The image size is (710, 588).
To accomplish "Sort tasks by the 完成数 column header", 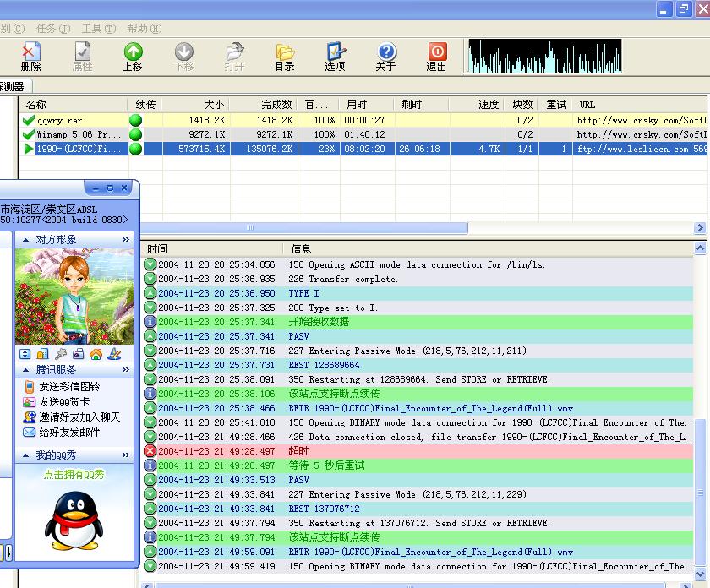I will pyautogui.click(x=263, y=105).
